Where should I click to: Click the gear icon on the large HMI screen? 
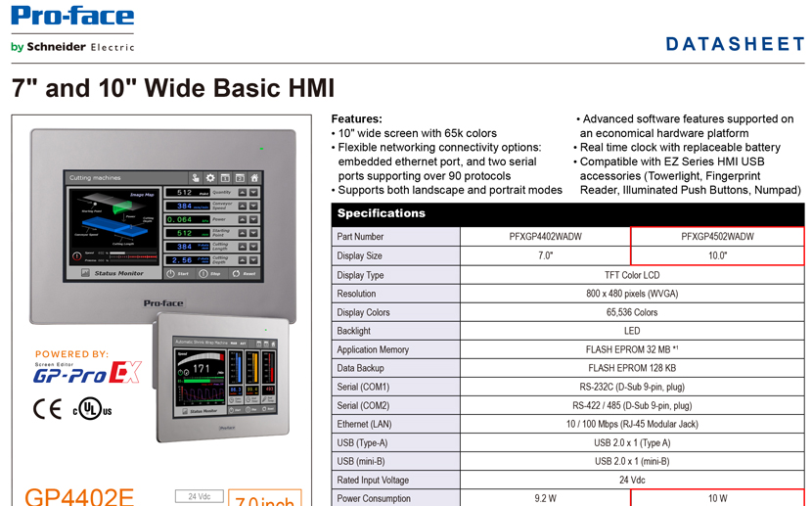coord(210,178)
